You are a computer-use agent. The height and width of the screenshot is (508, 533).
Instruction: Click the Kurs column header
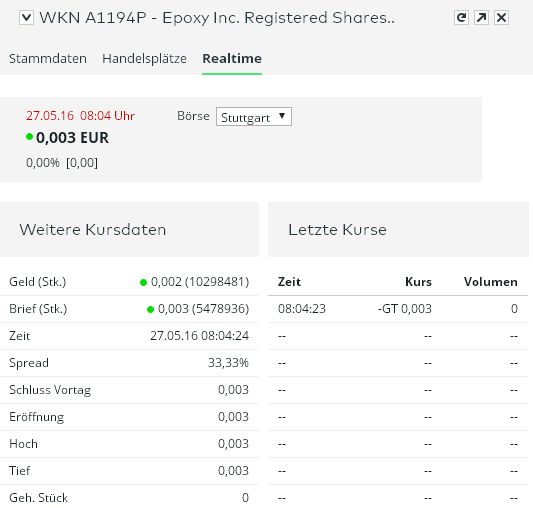pyautogui.click(x=418, y=282)
